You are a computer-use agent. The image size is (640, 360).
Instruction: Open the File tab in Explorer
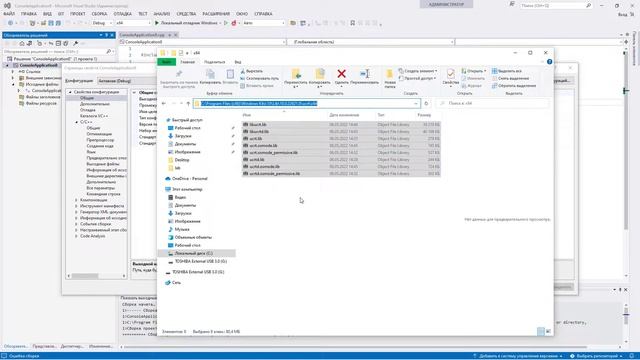167,62
